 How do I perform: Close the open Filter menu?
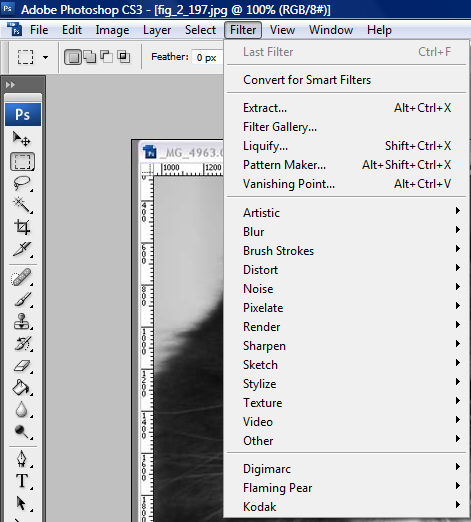(243, 30)
